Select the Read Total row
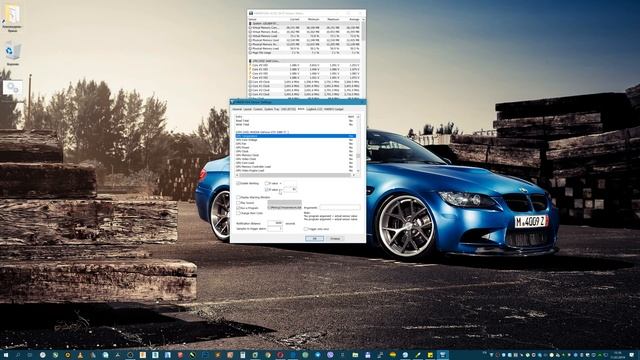The width and height of the screenshot is (640, 360). click(x=295, y=120)
